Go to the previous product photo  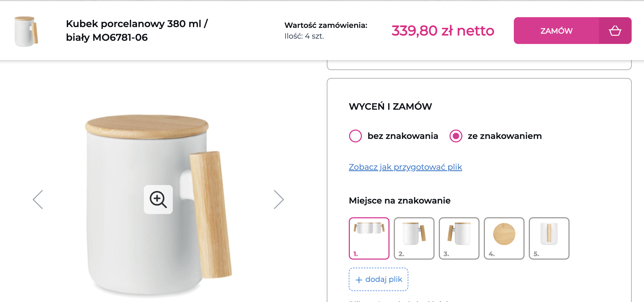coord(38,200)
